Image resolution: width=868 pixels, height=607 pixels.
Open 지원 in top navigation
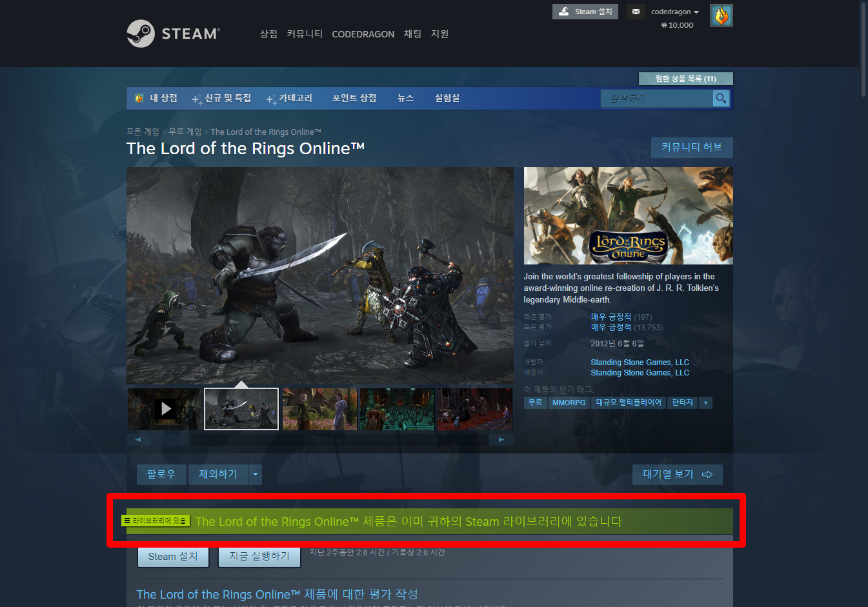click(x=439, y=34)
